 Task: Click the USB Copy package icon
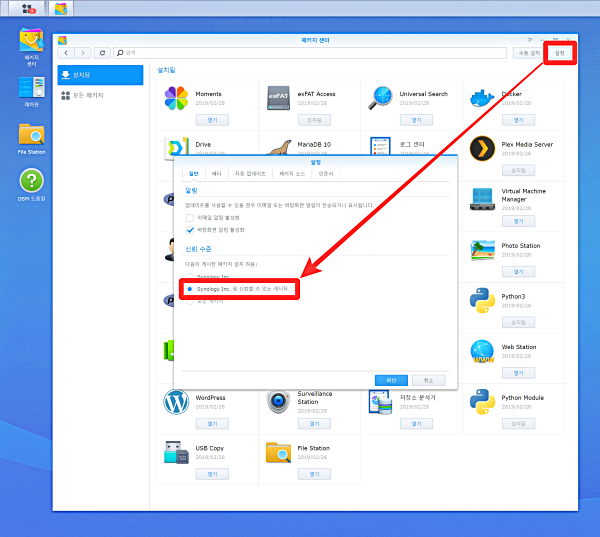click(x=176, y=452)
